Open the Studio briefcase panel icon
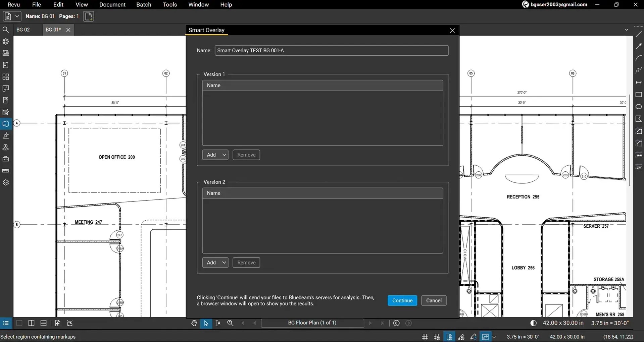 coord(6,159)
